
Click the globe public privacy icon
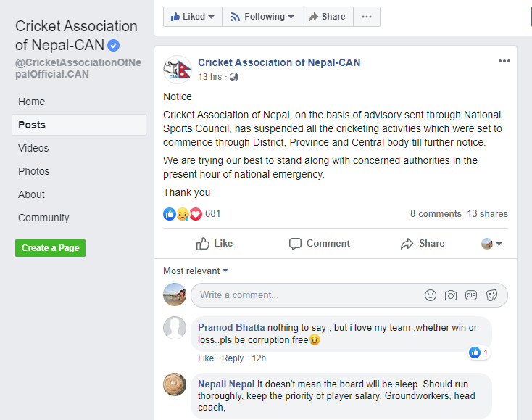[233, 77]
